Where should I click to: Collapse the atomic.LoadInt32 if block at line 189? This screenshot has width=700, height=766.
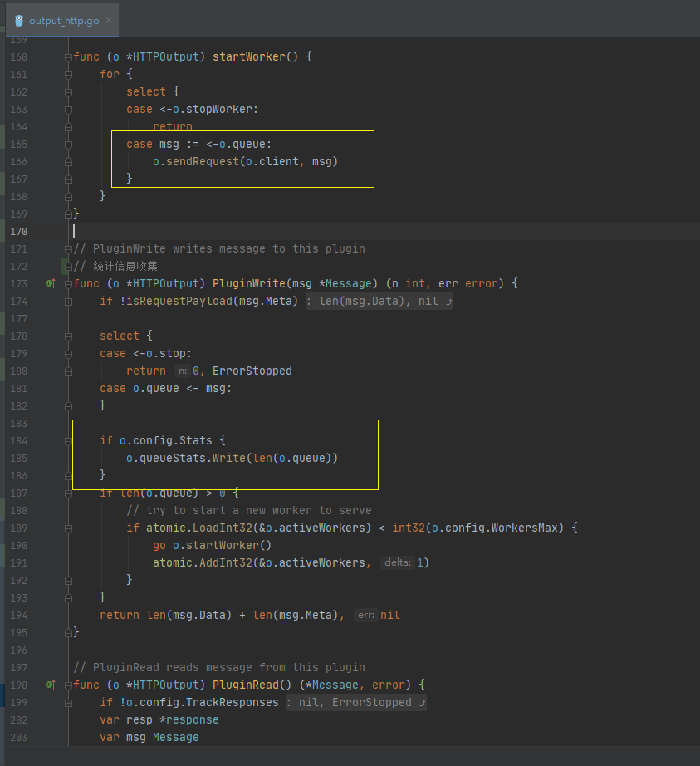[x=68, y=528]
